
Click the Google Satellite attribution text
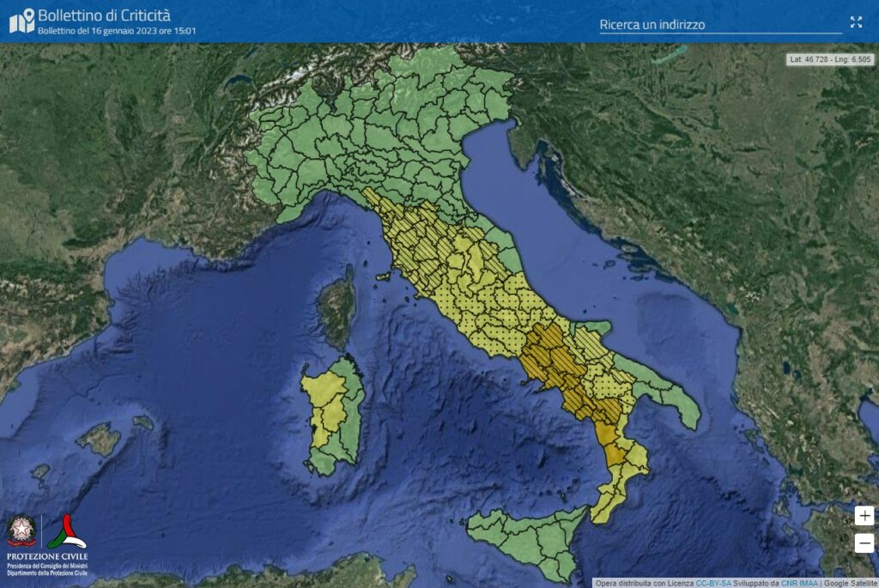pos(851,584)
